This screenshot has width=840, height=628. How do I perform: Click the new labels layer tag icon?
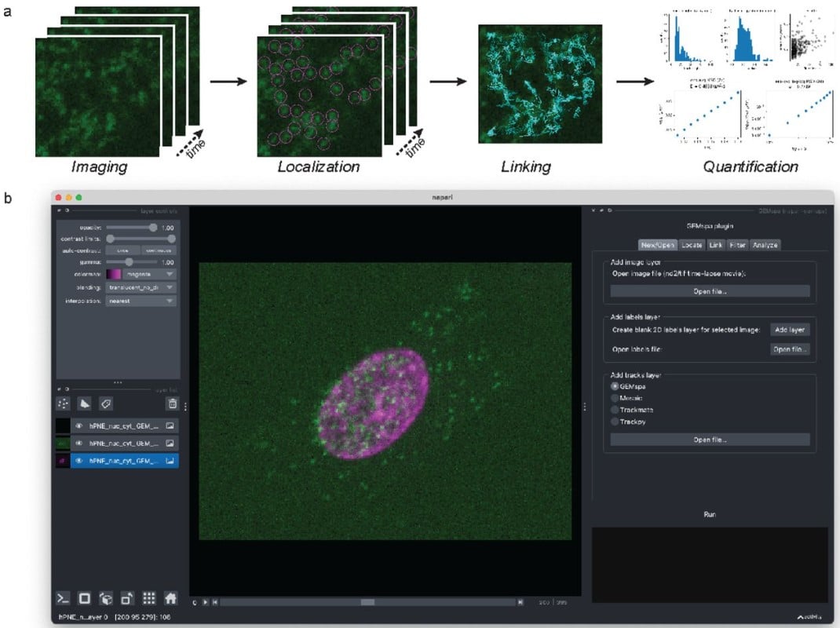pos(106,403)
